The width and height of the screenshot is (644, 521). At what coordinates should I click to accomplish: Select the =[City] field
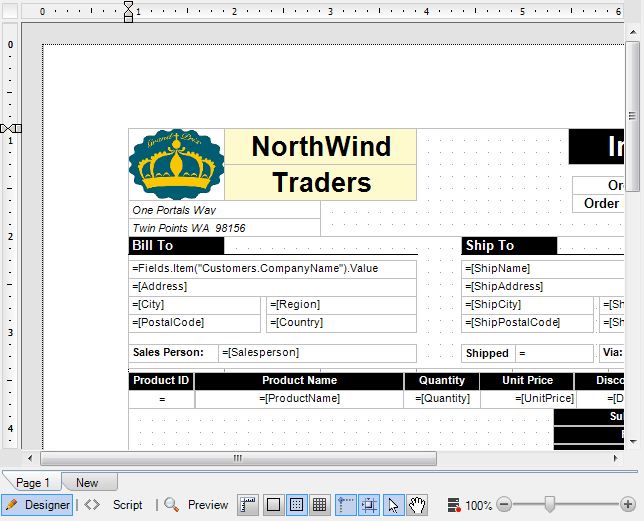[194, 305]
